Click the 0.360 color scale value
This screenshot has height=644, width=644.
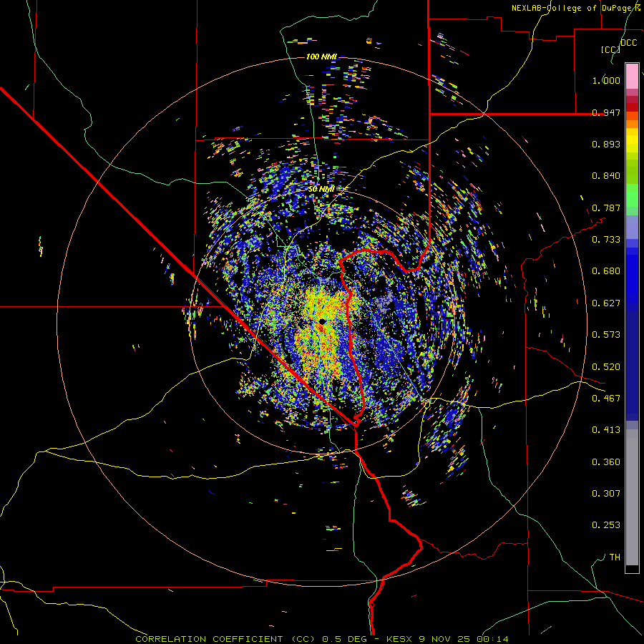point(606,462)
